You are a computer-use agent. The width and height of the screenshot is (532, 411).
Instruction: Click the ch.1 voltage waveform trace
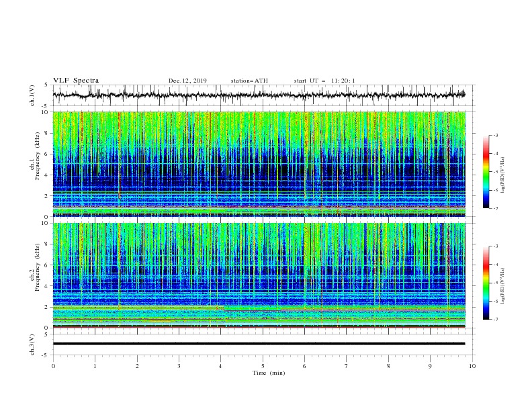click(x=259, y=95)
